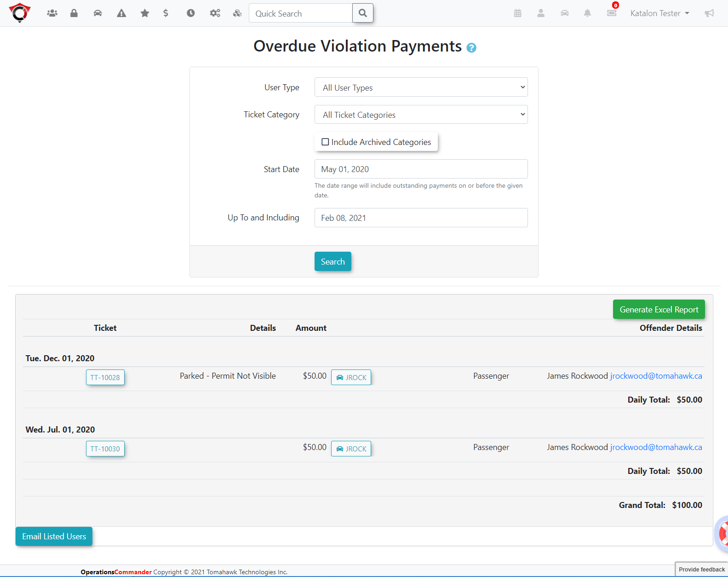
Task: Click the OperationsCommander footer text
Action: pos(116,572)
